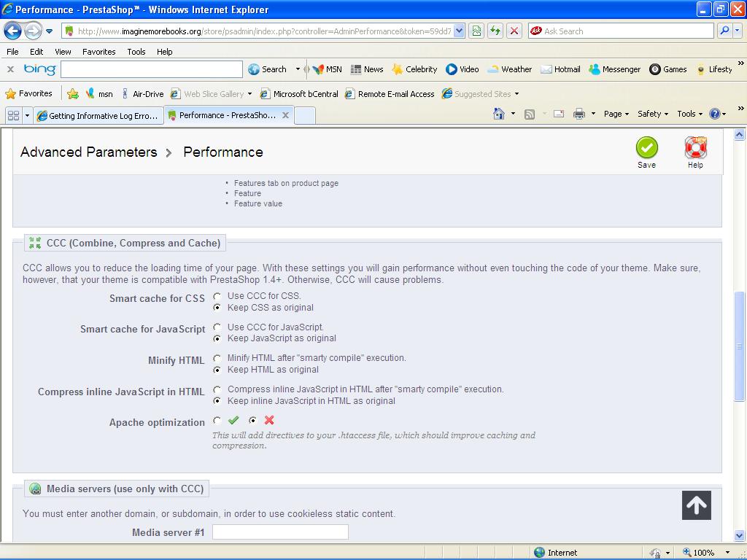Click the page vertical scrollbar thumb
Image resolution: width=747 pixels, height=560 pixels.
[x=739, y=346]
